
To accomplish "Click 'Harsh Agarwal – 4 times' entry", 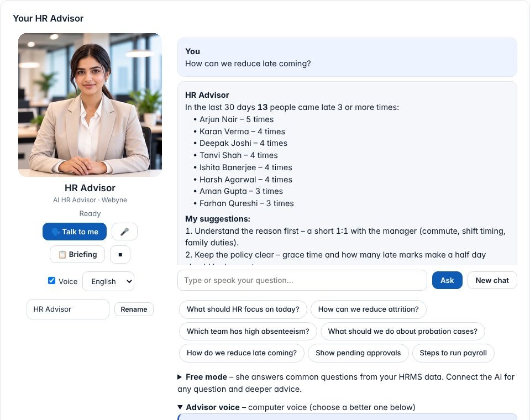I will click(246, 180).
